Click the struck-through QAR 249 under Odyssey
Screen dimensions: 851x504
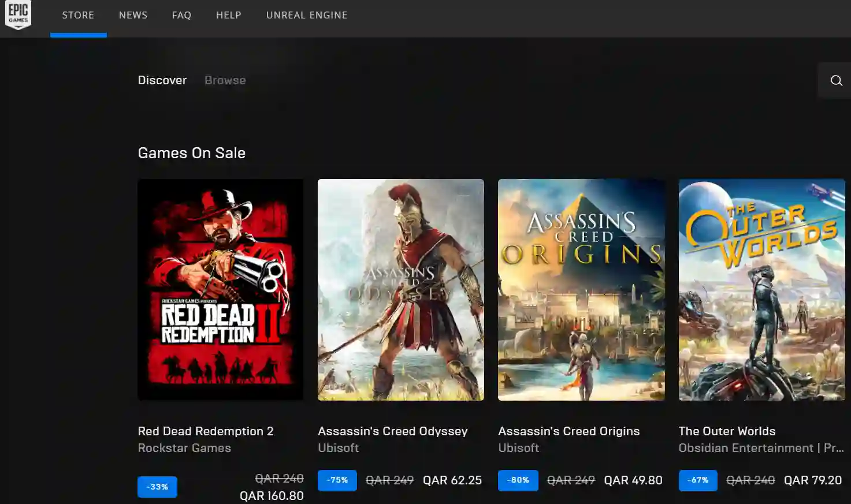[x=390, y=480]
